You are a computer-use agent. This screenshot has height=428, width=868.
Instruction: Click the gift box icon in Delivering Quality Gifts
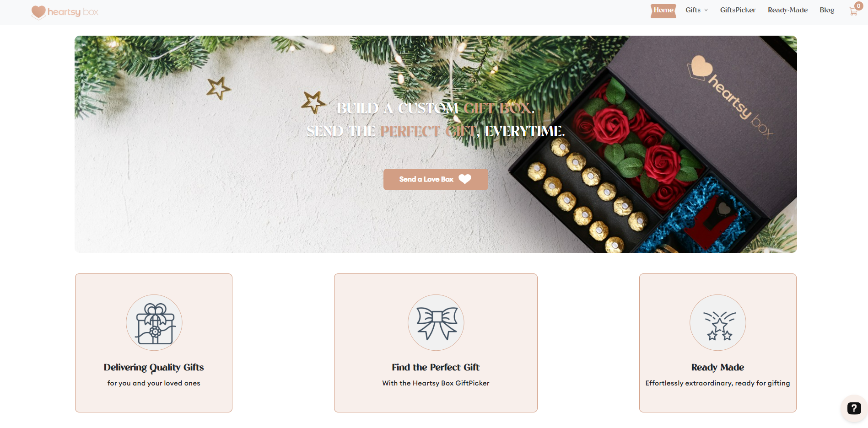(x=154, y=323)
